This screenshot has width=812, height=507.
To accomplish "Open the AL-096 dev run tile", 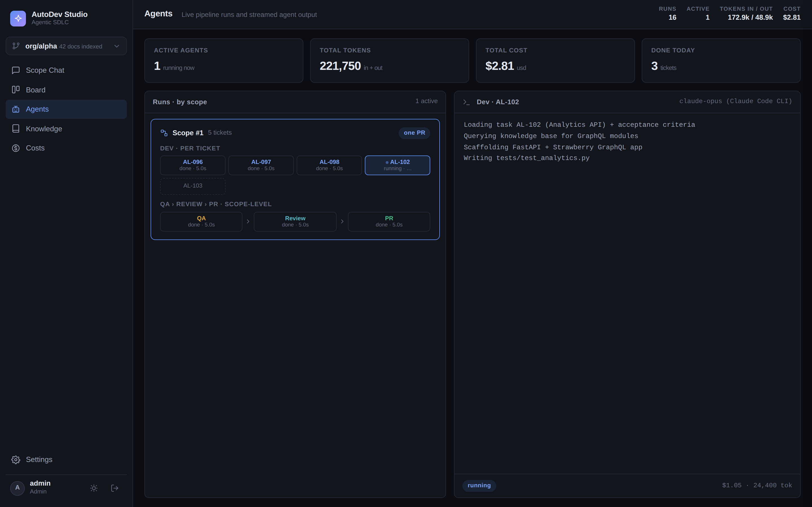I will 193,165.
